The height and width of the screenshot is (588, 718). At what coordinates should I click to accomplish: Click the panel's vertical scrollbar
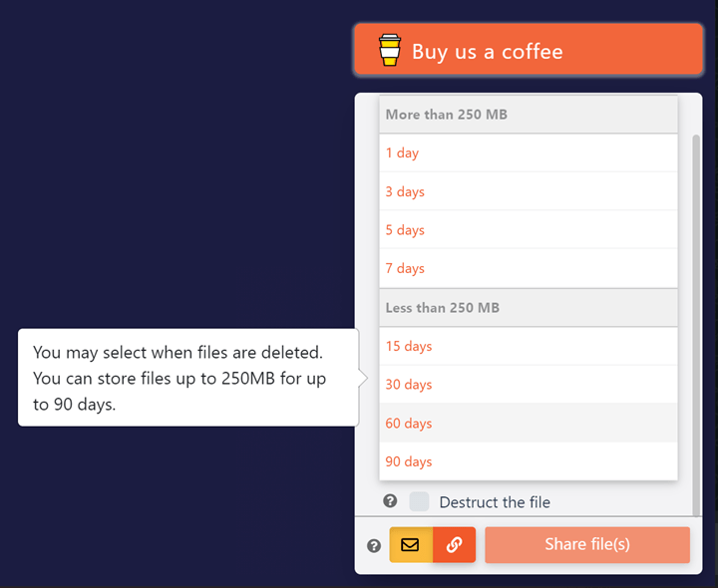(x=696, y=325)
